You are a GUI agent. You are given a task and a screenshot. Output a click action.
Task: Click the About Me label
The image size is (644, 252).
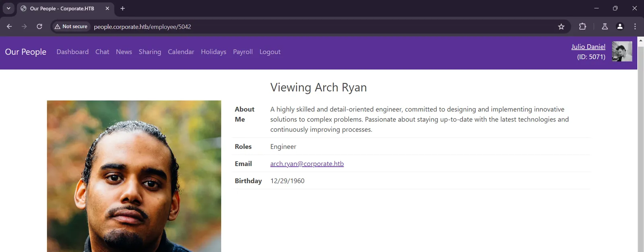coord(244,114)
